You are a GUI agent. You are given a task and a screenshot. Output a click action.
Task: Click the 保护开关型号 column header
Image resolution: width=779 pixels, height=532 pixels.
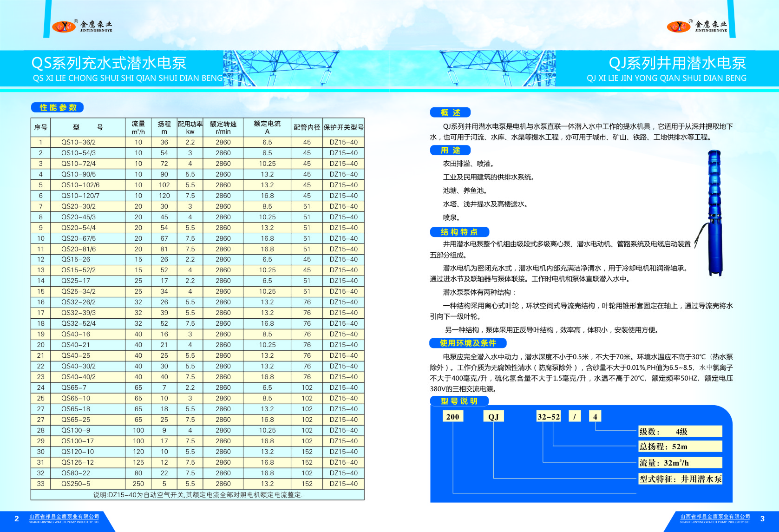[x=344, y=127]
